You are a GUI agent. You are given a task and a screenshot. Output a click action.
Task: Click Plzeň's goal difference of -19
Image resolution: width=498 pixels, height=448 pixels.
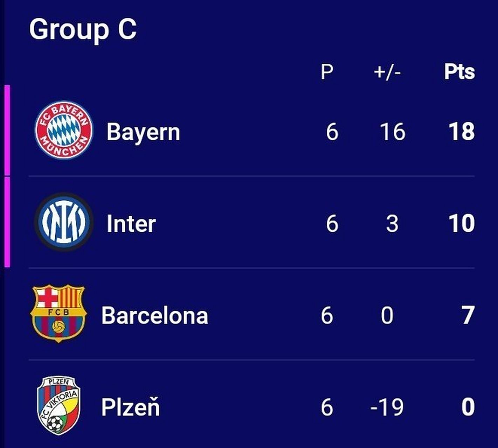coord(387,407)
